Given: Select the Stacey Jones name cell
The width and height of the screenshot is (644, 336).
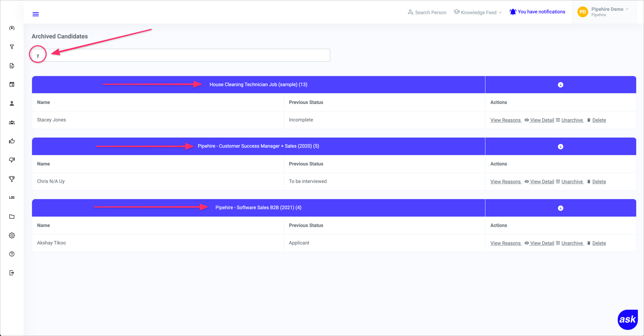Looking at the screenshot, I should pyautogui.click(x=158, y=120).
